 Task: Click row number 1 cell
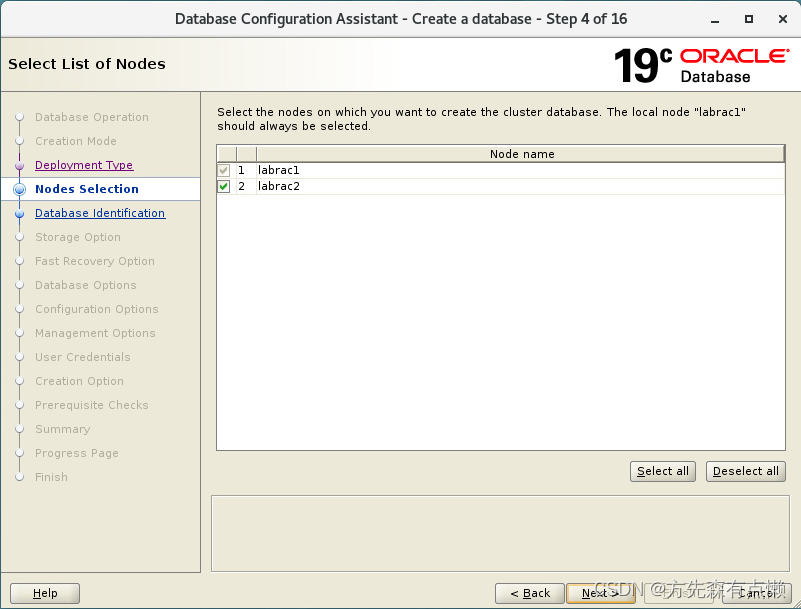coord(246,170)
